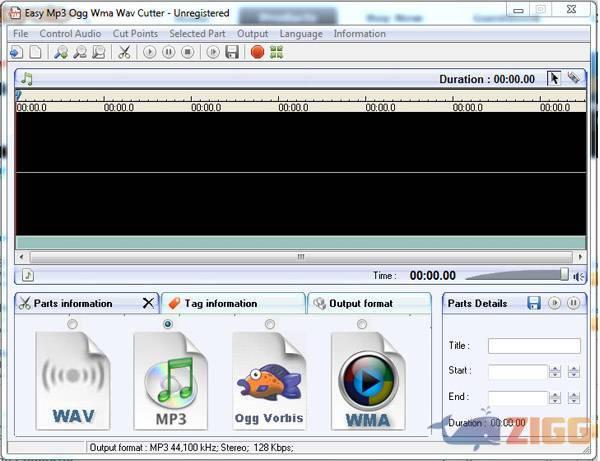Click the zoom out magnifier icon
The width and height of the screenshot is (600, 461).
(x=80, y=52)
